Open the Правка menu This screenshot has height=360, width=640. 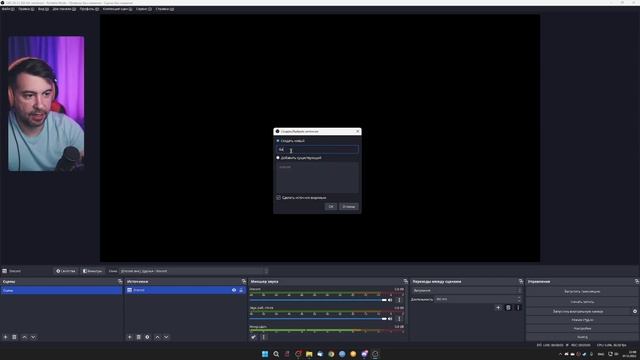coord(26,9)
